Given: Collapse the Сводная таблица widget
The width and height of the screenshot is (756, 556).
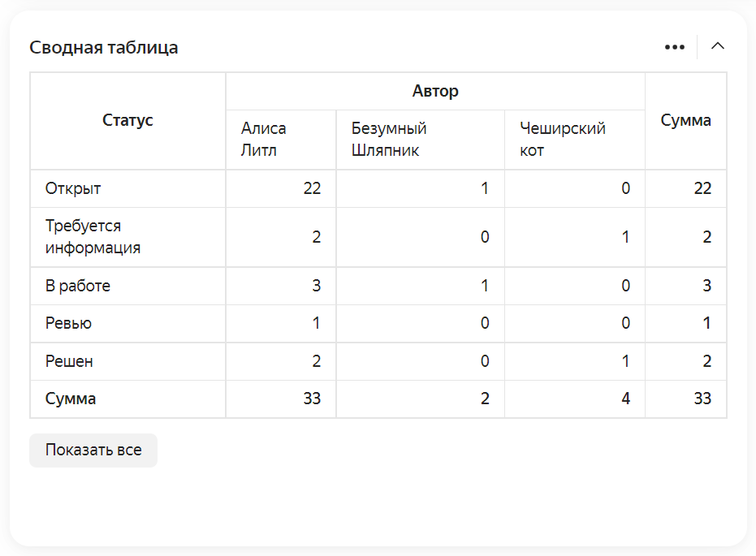Looking at the screenshot, I should [x=718, y=46].
